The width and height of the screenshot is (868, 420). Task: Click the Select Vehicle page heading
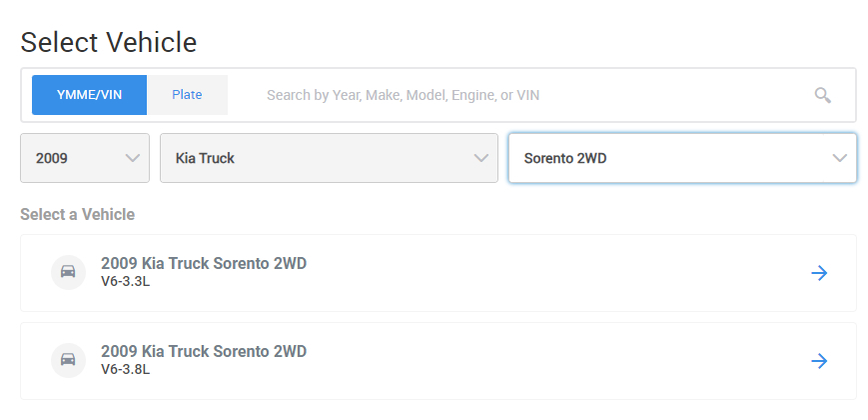click(x=108, y=42)
